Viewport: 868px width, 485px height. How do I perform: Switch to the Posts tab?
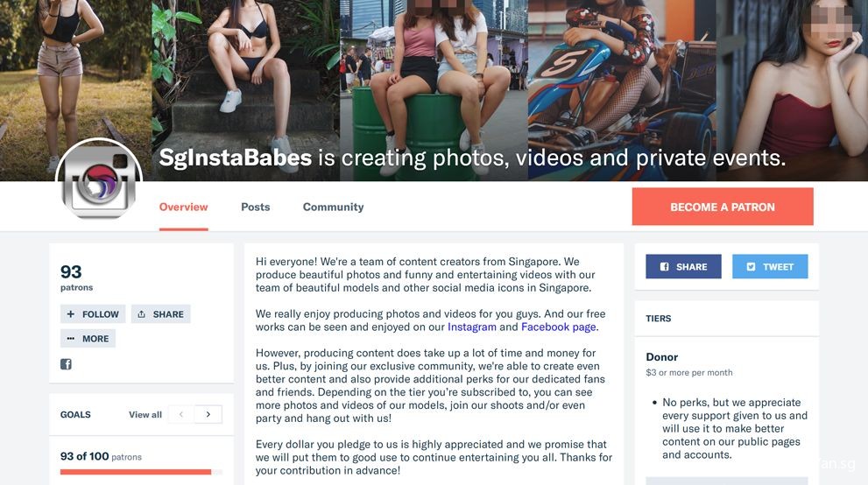[x=255, y=207]
